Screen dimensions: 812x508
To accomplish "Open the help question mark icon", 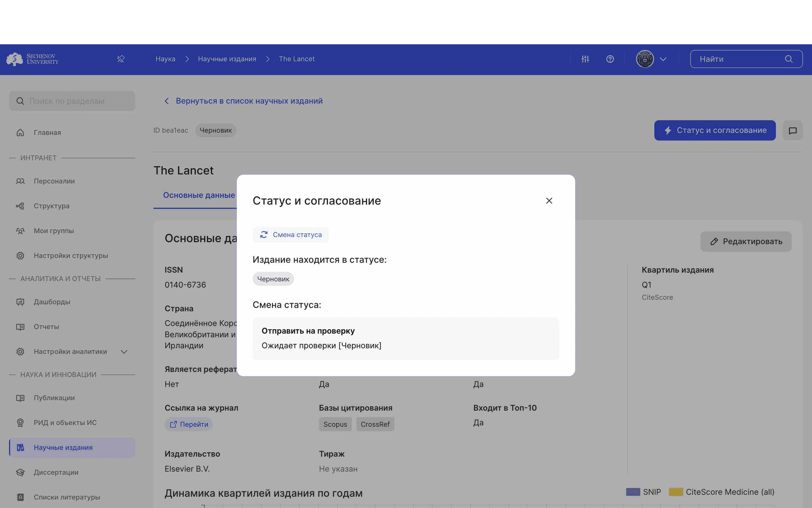I will [610, 59].
